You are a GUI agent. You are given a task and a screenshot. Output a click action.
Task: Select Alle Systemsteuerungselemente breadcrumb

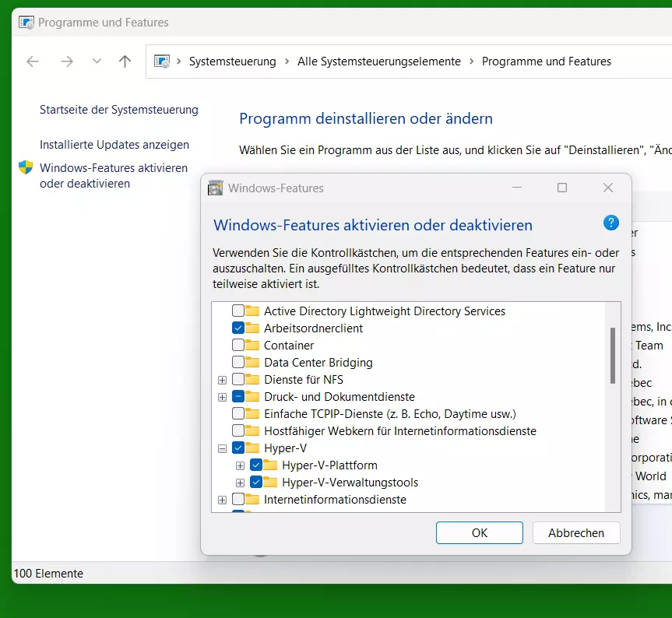click(379, 61)
